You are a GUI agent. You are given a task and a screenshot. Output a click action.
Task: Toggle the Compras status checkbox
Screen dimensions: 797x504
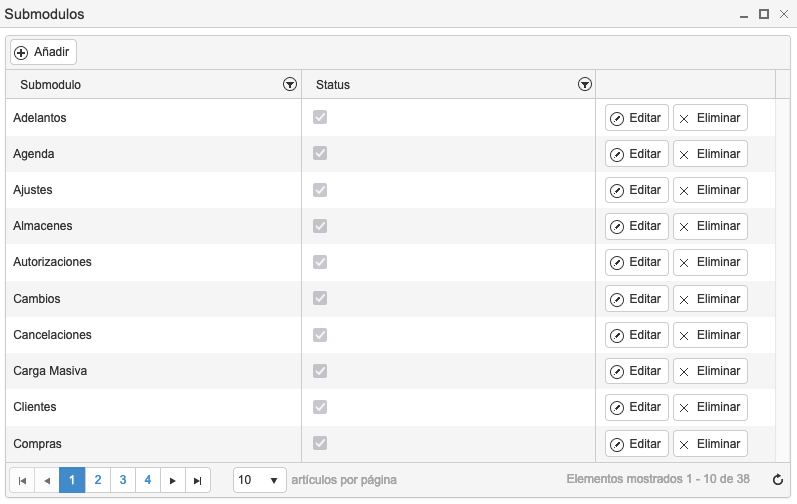(x=320, y=443)
